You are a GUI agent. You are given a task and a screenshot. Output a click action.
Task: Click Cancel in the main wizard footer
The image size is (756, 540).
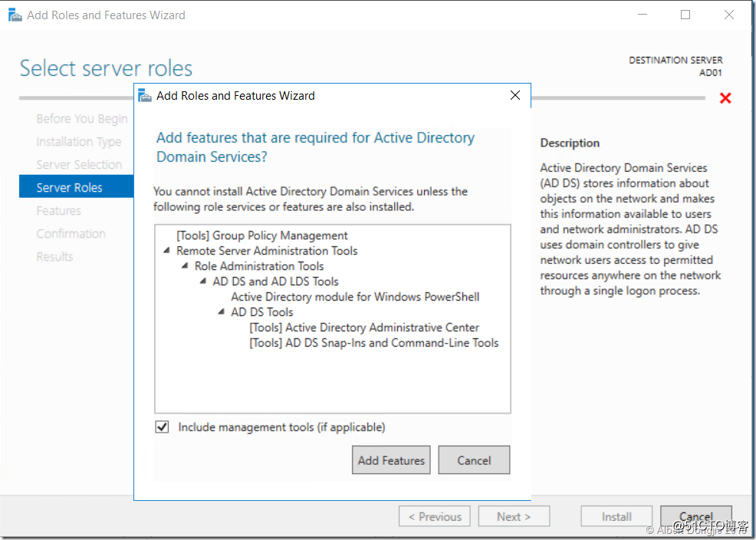pos(695,516)
